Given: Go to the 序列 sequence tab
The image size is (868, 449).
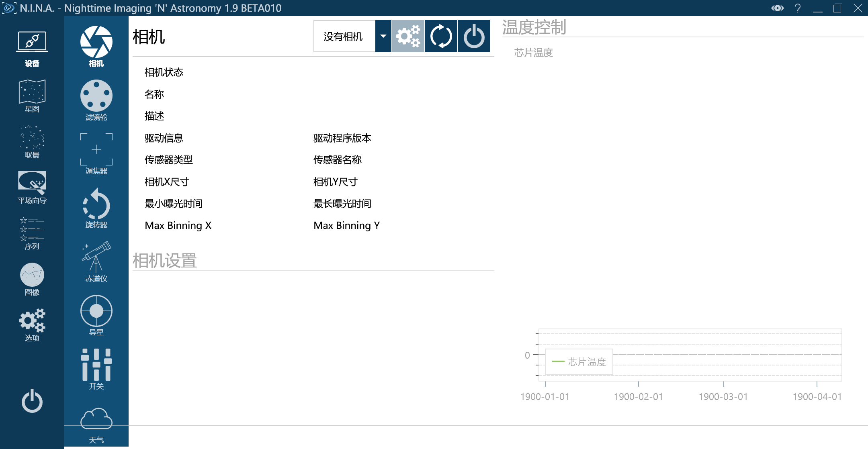Looking at the screenshot, I should pyautogui.click(x=32, y=233).
